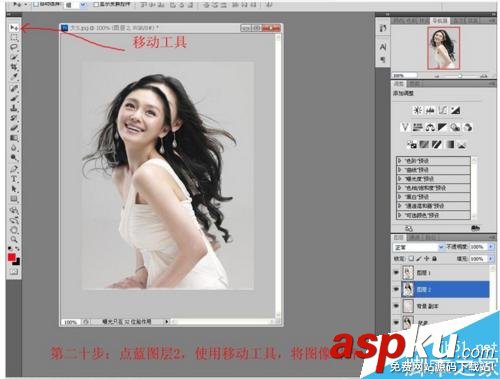
Task: Select the Blur tool
Action: pyautogui.click(x=14, y=148)
